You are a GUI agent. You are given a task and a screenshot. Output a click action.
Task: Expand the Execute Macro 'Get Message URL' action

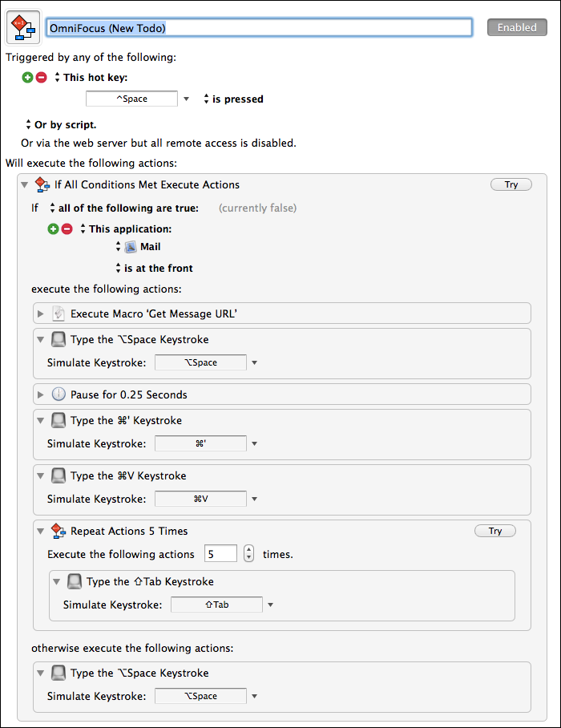[41, 313]
